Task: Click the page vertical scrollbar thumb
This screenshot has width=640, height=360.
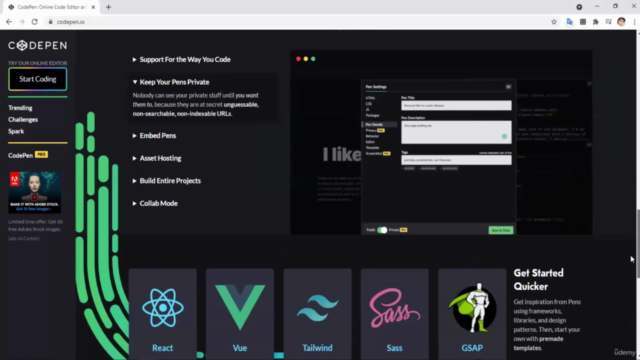Action: (x=638, y=244)
